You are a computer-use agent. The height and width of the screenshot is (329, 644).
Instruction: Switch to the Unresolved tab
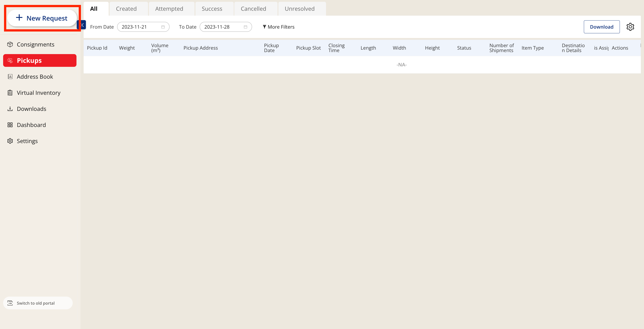coord(299,9)
